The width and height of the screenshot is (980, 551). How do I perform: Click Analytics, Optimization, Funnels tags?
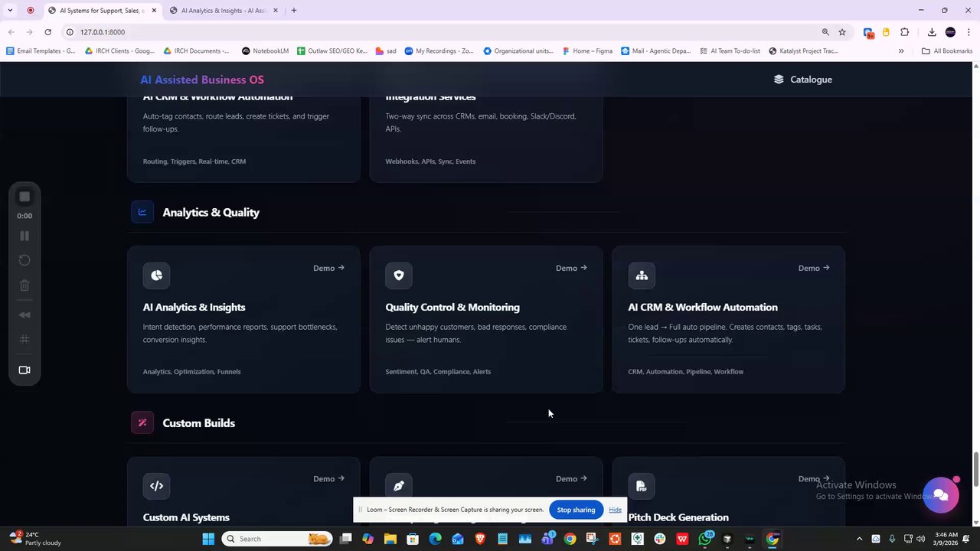[x=191, y=371]
